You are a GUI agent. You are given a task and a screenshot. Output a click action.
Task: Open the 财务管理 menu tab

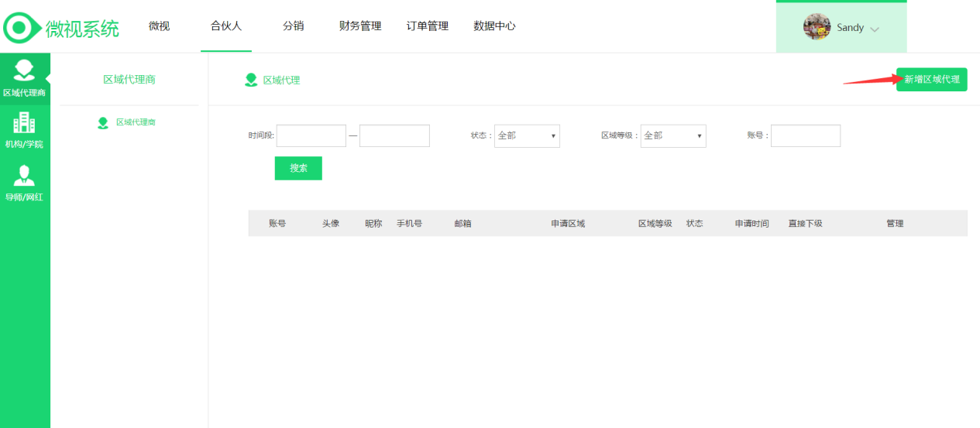coord(360,26)
